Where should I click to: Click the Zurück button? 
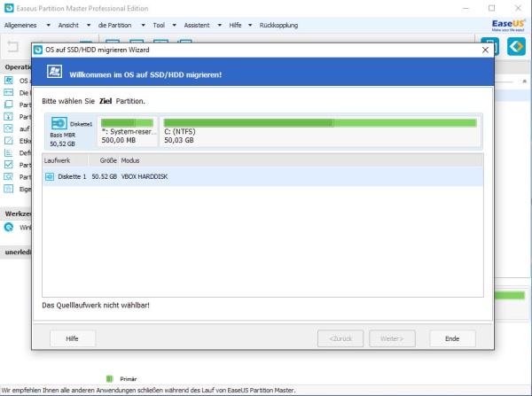click(x=340, y=338)
